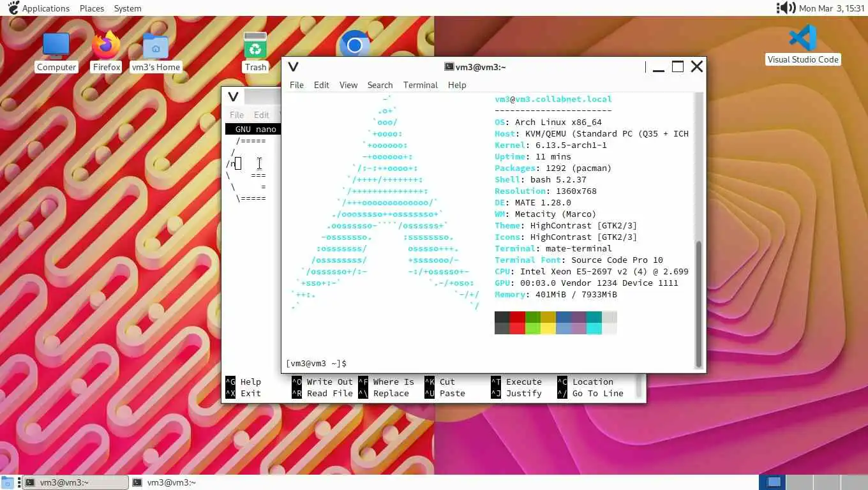
Task: Click the Resolution: 1360x768 line
Action: pyautogui.click(x=546, y=191)
